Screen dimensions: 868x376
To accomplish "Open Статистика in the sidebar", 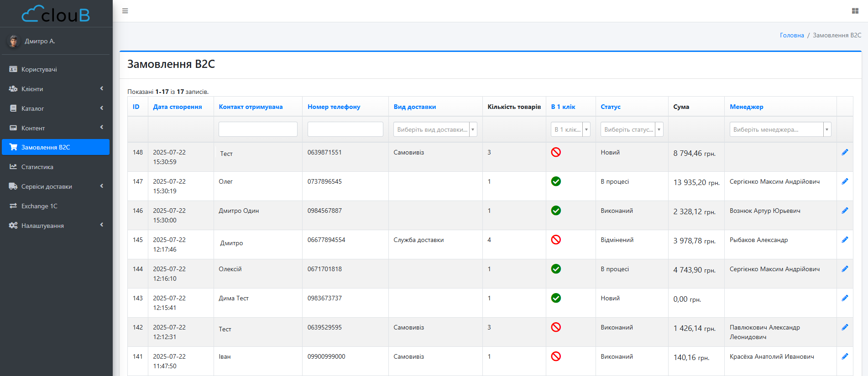I will [37, 167].
